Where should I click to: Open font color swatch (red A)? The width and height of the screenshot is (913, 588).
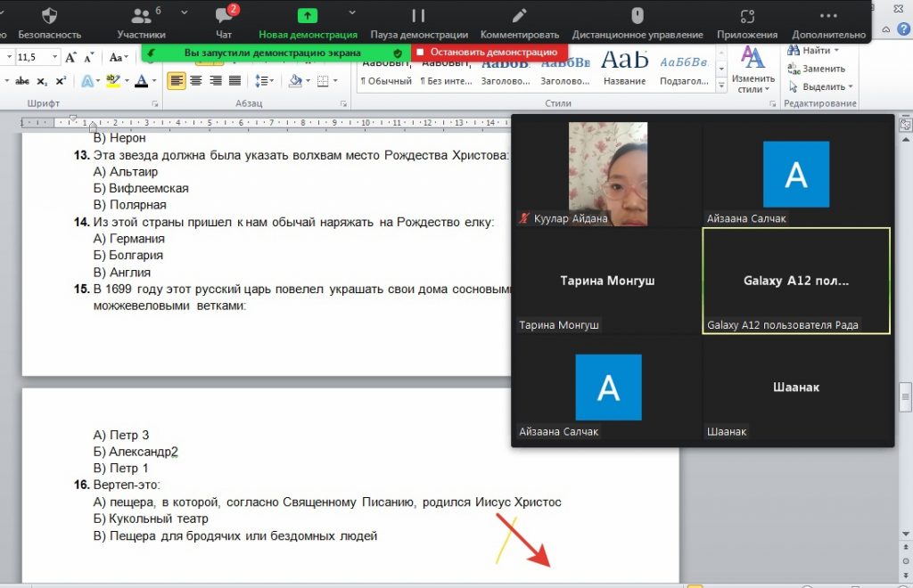click(x=140, y=81)
